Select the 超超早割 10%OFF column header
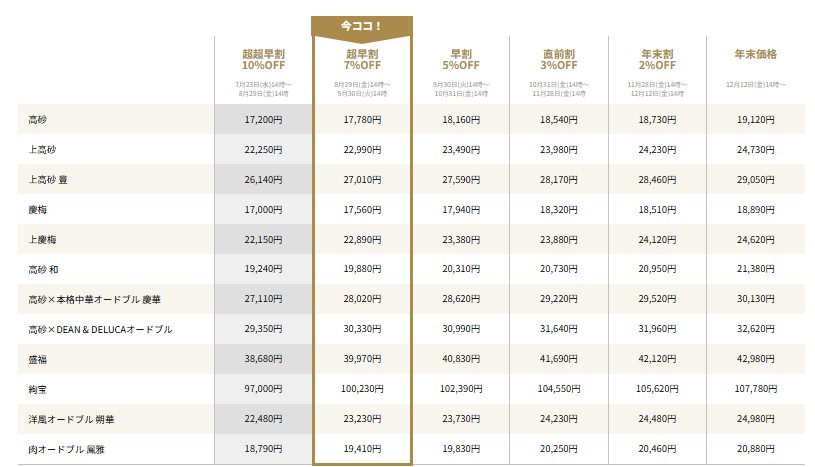 pyautogui.click(x=263, y=58)
